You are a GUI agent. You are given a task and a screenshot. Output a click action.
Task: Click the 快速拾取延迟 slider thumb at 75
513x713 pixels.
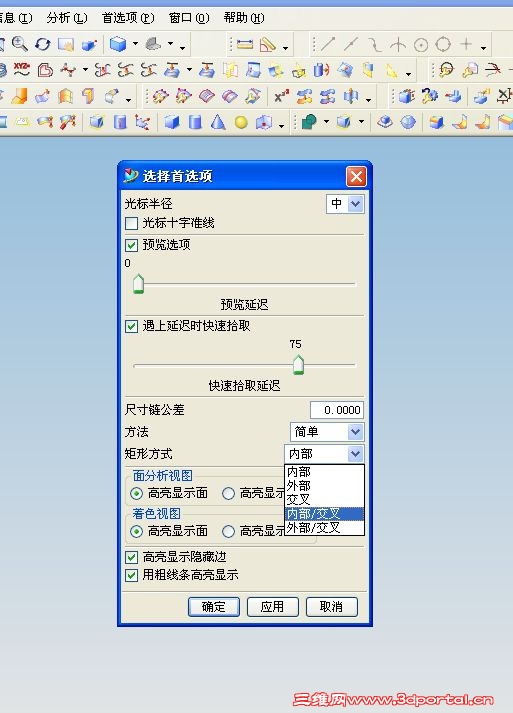(298, 365)
